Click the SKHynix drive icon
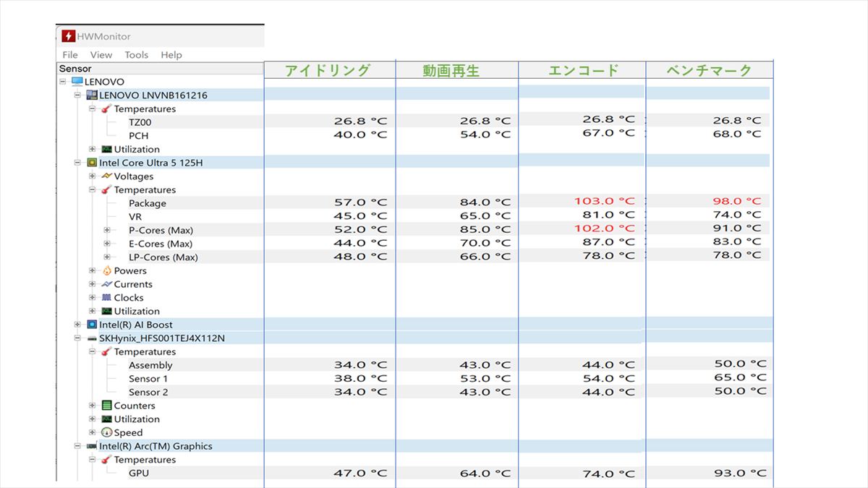The height and width of the screenshot is (488, 868). pyautogui.click(x=92, y=338)
